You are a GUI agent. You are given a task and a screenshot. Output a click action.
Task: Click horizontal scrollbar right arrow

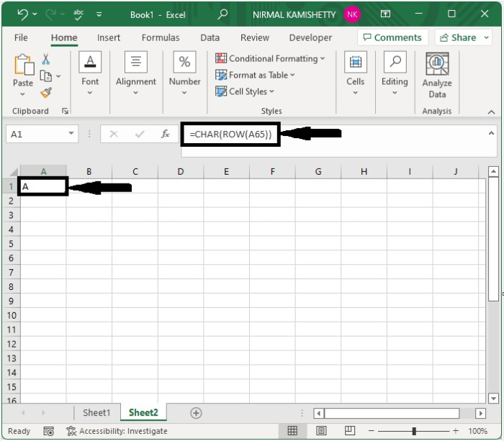pos(480,413)
